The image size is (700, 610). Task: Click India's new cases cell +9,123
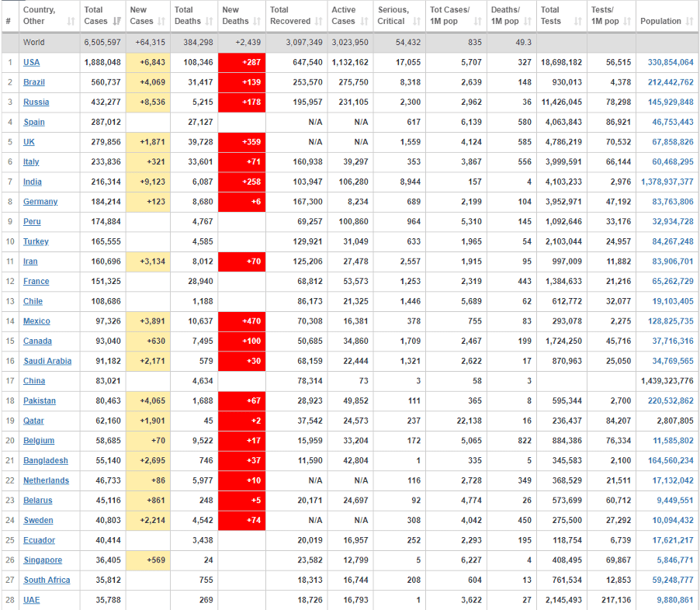click(x=147, y=182)
